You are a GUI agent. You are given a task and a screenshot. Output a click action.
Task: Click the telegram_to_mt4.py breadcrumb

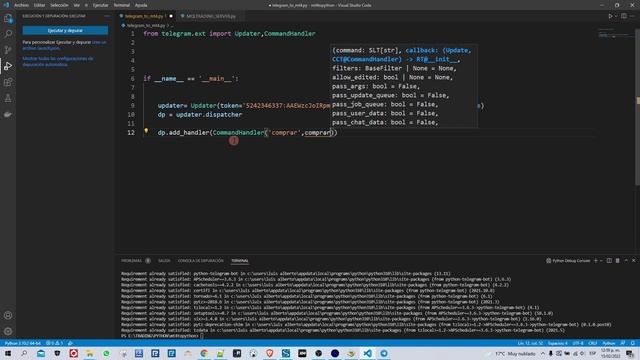point(145,25)
